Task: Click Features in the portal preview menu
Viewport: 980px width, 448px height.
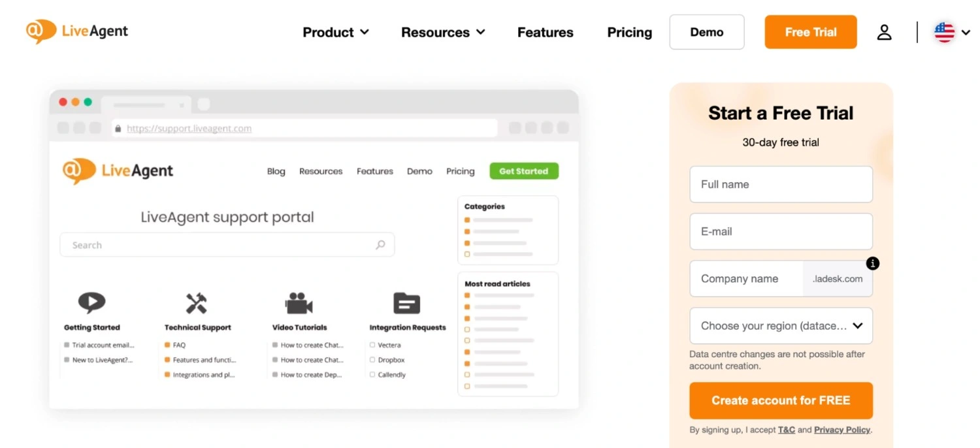Action: [375, 171]
